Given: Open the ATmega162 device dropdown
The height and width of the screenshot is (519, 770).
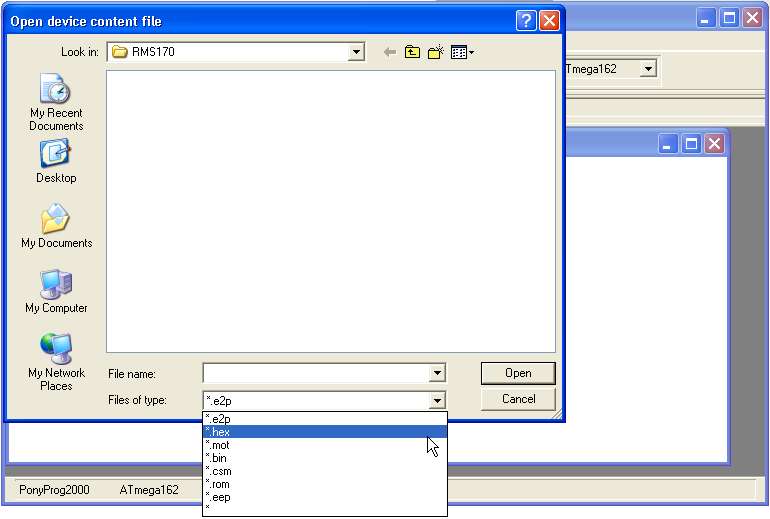Looking at the screenshot, I should (x=648, y=69).
